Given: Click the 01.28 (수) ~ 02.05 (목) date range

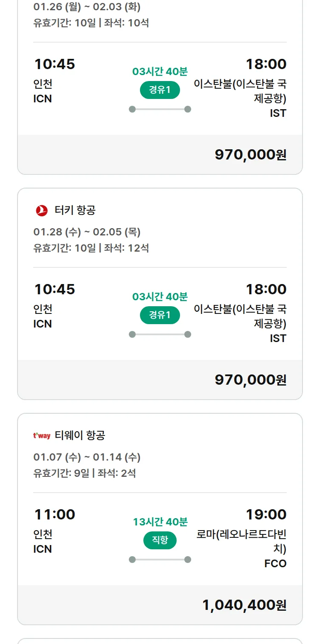Looking at the screenshot, I should coord(87,232).
